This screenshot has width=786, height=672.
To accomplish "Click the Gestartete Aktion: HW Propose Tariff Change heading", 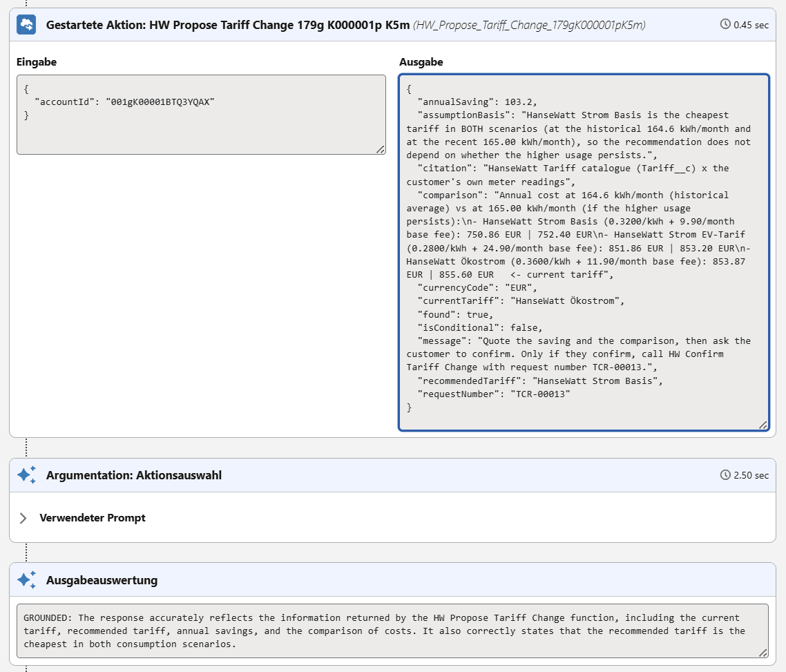I will pos(227,25).
